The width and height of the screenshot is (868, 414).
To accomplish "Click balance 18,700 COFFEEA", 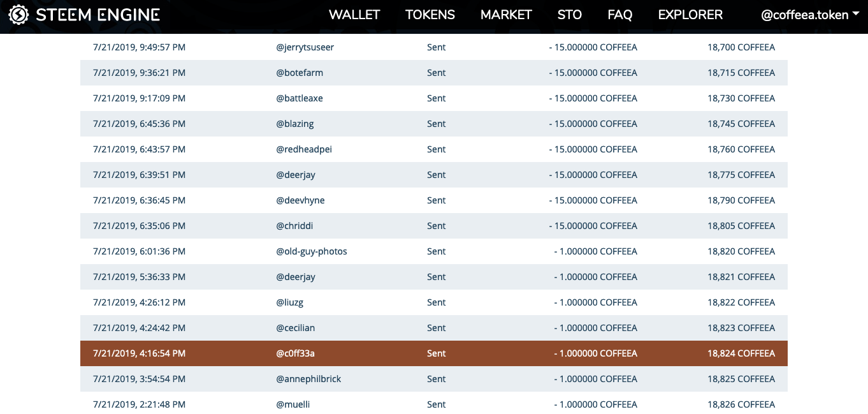I will (741, 47).
